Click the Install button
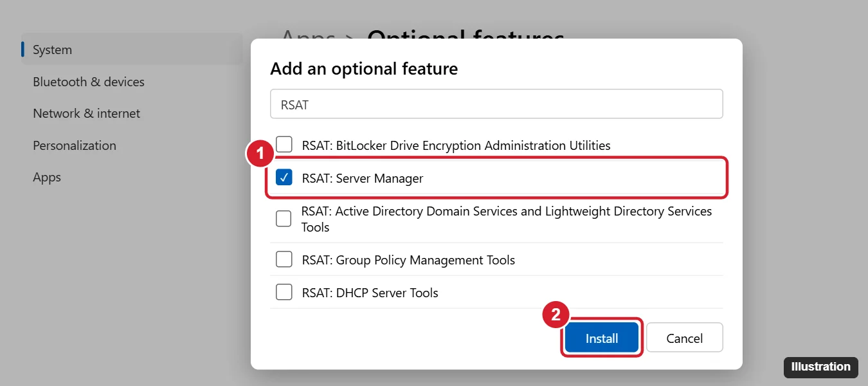Viewport: 868px width, 386px height. point(602,338)
